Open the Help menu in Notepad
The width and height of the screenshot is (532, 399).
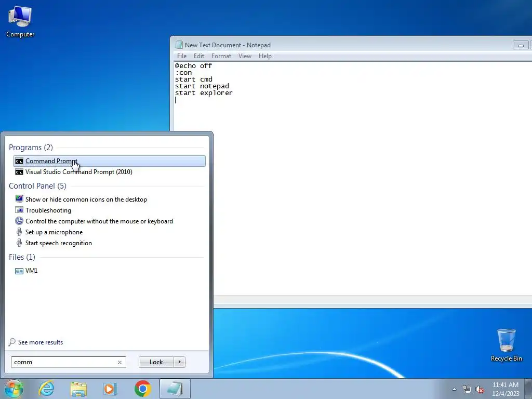pyautogui.click(x=265, y=56)
